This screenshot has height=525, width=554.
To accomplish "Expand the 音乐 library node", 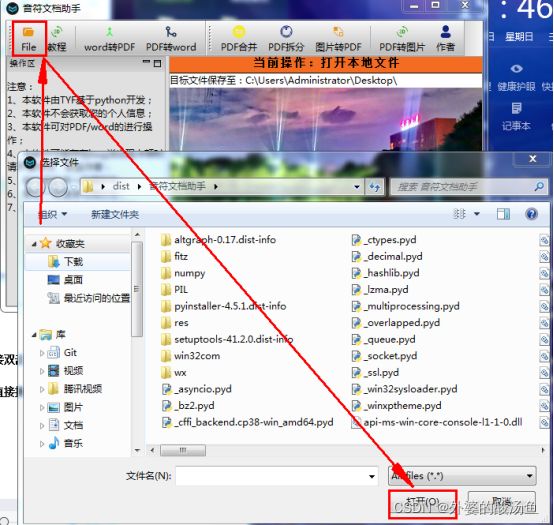I will click(42, 443).
